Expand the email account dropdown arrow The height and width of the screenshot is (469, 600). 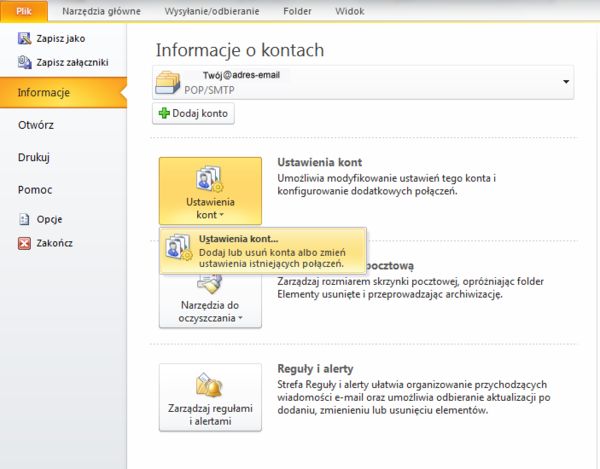[x=566, y=81]
